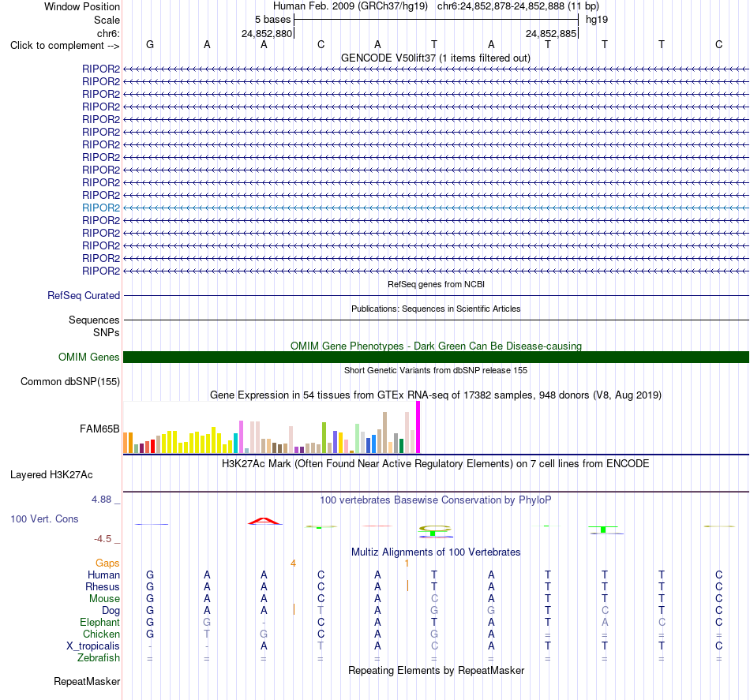The image size is (750, 700).
Task: Open '100 vertebrates Basewise Conservation by PhyloP' title
Action: [x=436, y=500]
